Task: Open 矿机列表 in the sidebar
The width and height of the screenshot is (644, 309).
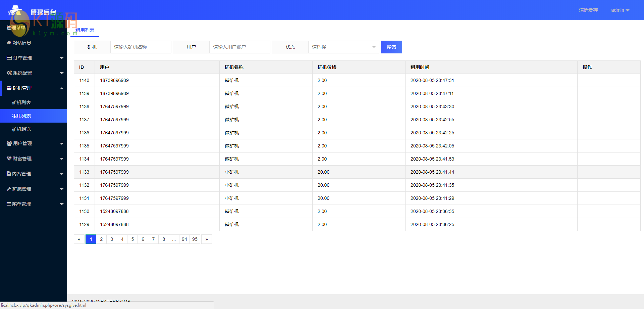Action: click(21, 102)
